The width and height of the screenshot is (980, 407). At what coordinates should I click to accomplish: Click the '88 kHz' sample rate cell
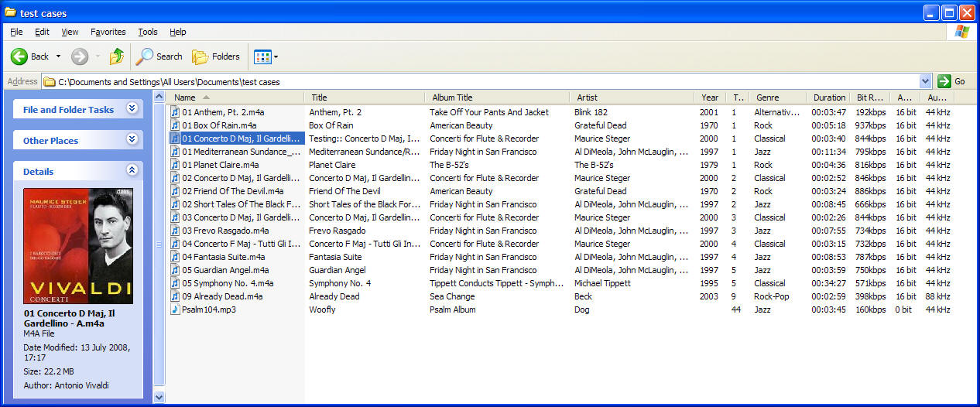pos(937,296)
